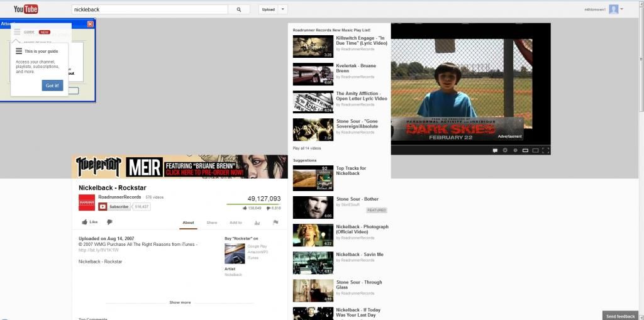Open The Amity Affliction Open Letter thumbnail

(x=313, y=102)
